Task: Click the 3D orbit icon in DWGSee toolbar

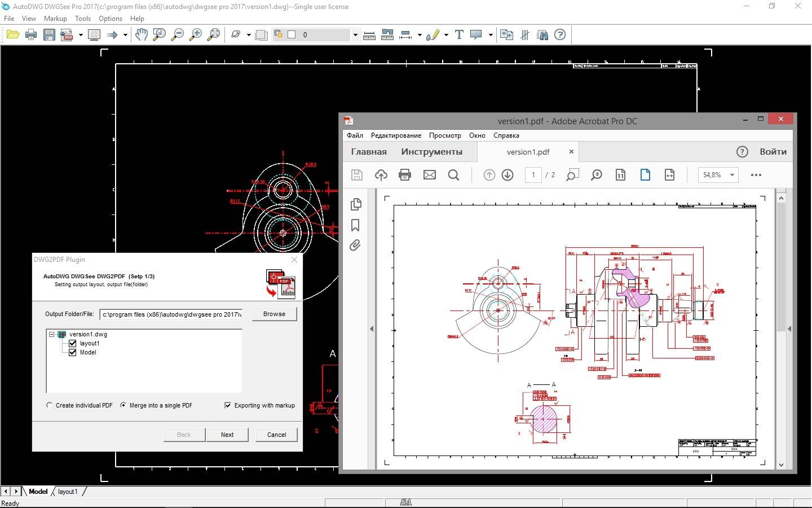Action: point(236,35)
